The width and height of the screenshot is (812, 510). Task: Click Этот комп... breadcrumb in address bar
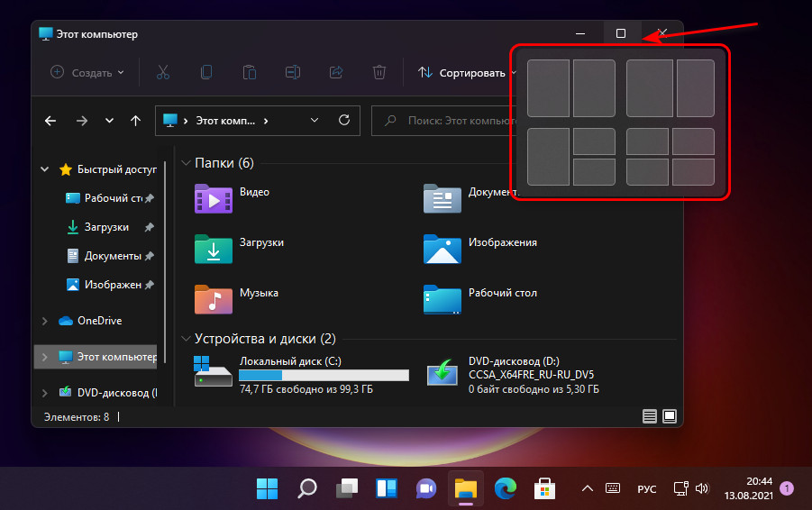pyautogui.click(x=225, y=121)
